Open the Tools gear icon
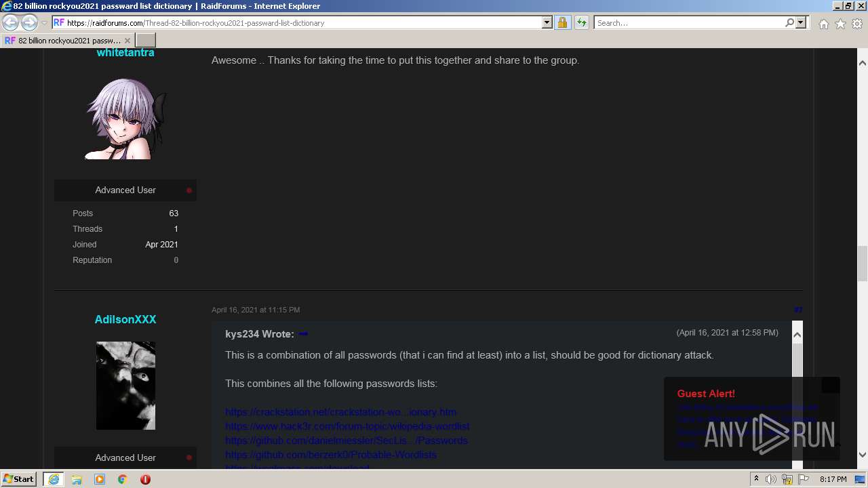Viewport: 868px width, 488px height. click(x=857, y=24)
